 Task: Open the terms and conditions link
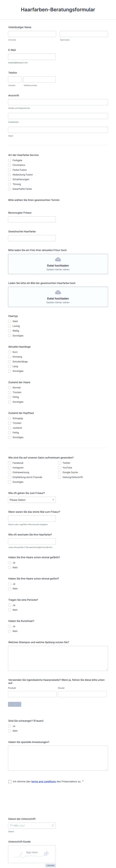tap(44, 781)
